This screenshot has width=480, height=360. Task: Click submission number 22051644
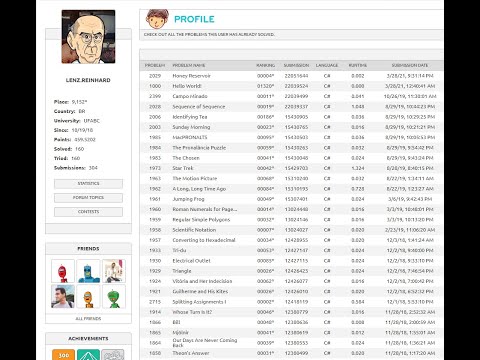tap(296, 76)
